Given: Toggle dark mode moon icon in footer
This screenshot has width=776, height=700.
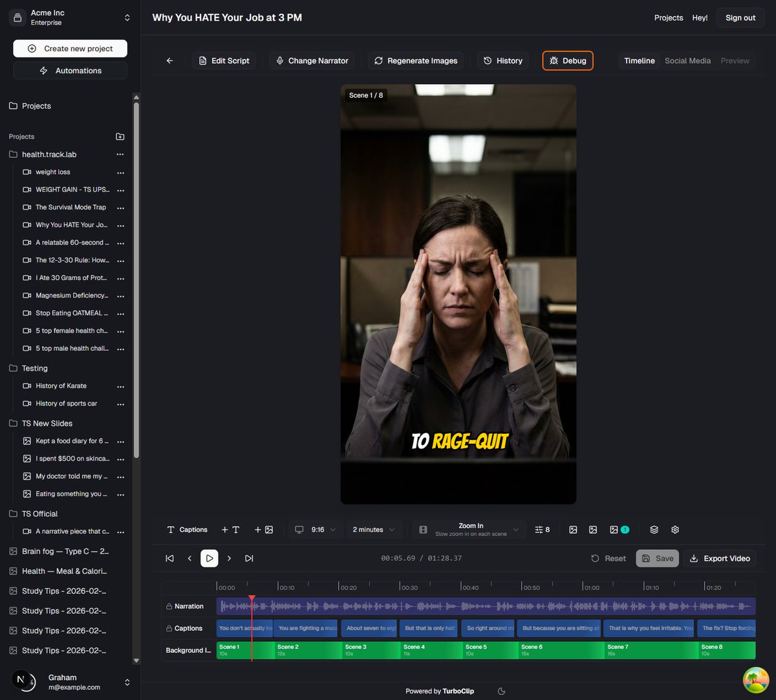Looking at the screenshot, I should [x=501, y=691].
